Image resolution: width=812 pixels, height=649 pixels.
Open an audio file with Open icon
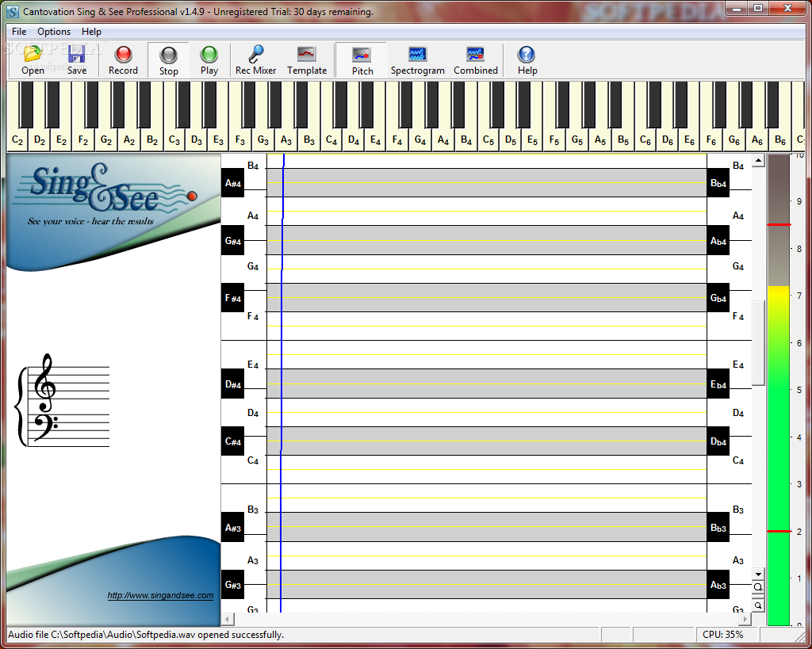click(x=33, y=60)
